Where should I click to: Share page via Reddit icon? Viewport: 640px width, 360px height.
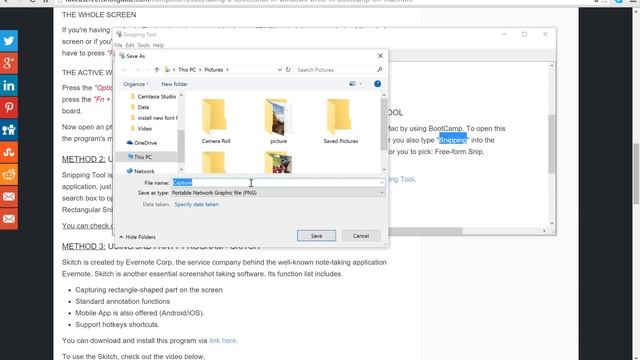coord(9,174)
